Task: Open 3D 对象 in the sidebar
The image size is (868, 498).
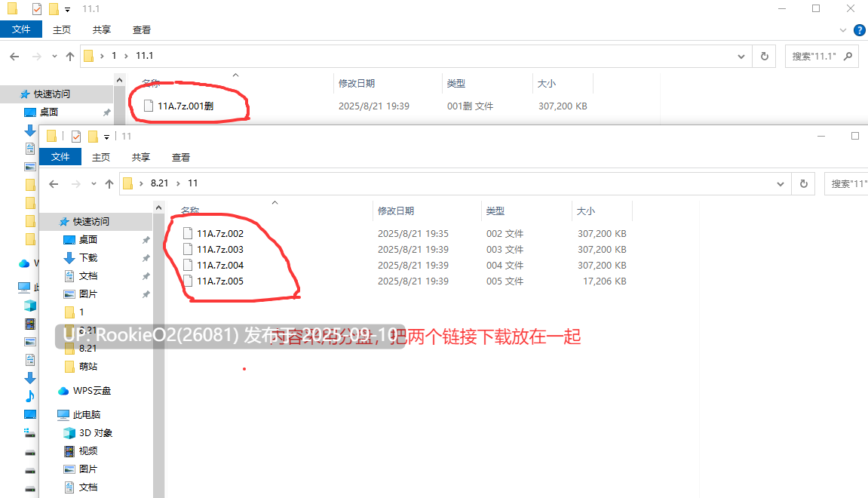Action: 96,433
